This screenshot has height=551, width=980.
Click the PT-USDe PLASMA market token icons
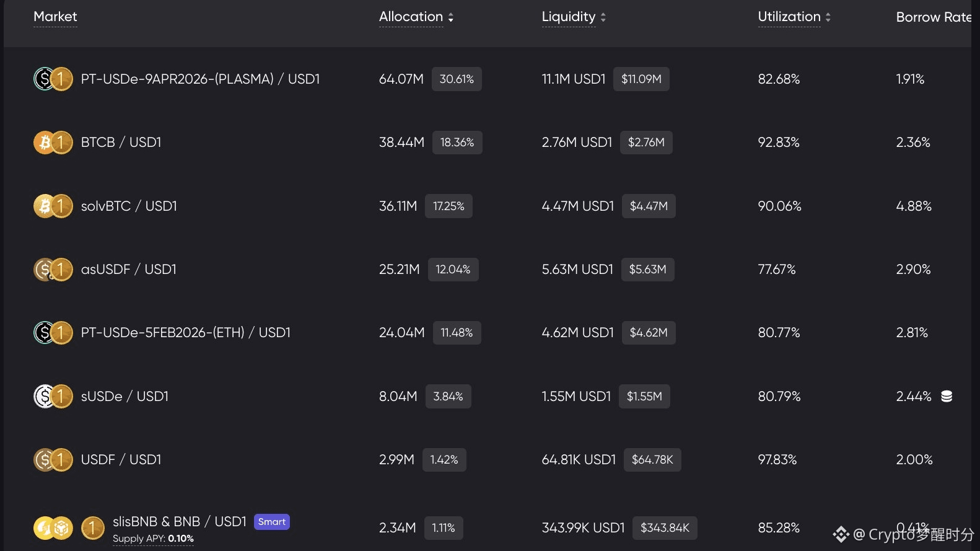53,79
